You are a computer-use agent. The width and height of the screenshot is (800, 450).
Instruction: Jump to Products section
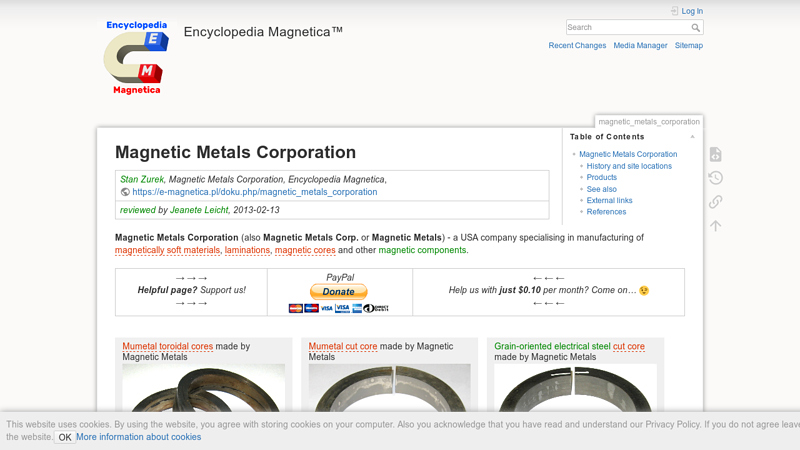pyautogui.click(x=602, y=178)
